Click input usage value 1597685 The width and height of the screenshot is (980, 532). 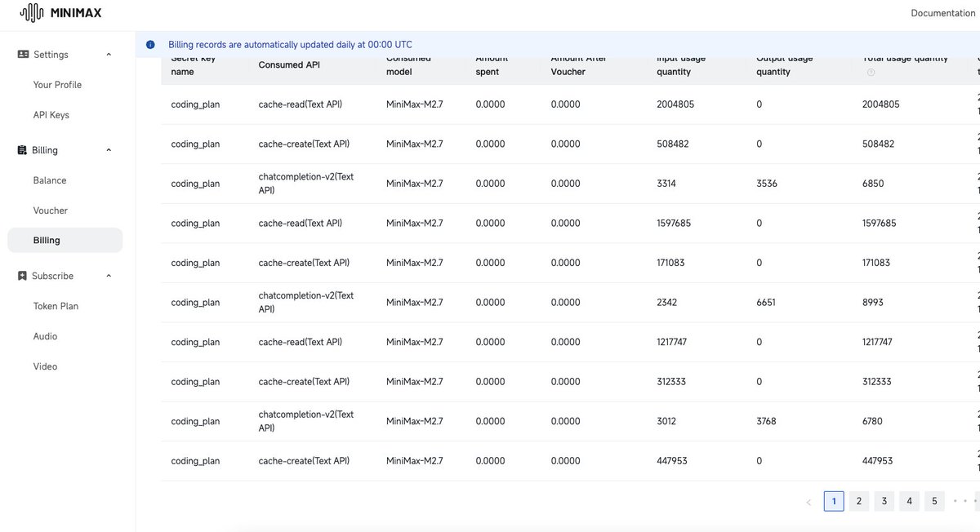(674, 223)
